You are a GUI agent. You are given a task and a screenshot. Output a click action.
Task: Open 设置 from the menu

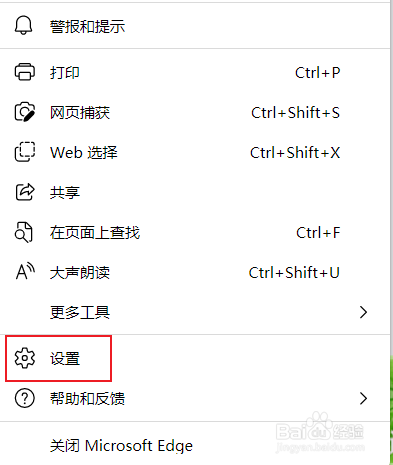click(x=195, y=359)
